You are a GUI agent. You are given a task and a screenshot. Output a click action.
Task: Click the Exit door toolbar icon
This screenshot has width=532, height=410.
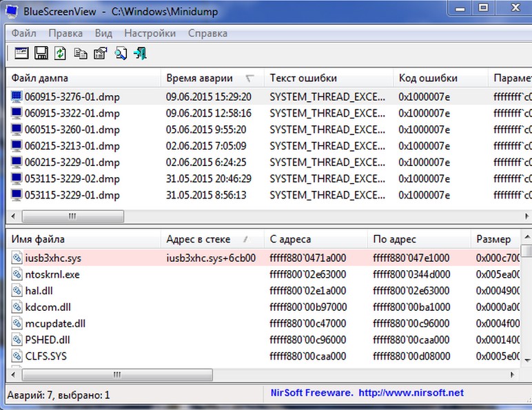(x=141, y=53)
